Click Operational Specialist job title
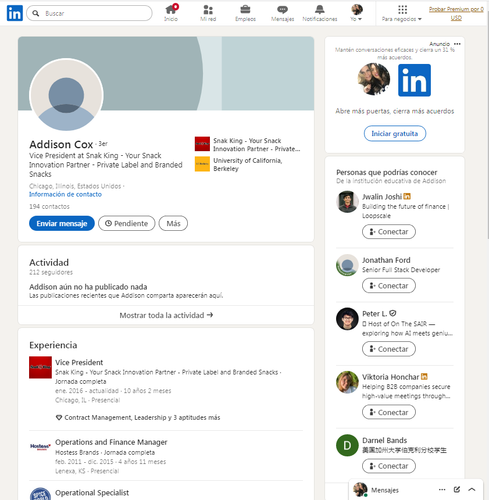This screenshot has height=500, width=489. click(92, 493)
